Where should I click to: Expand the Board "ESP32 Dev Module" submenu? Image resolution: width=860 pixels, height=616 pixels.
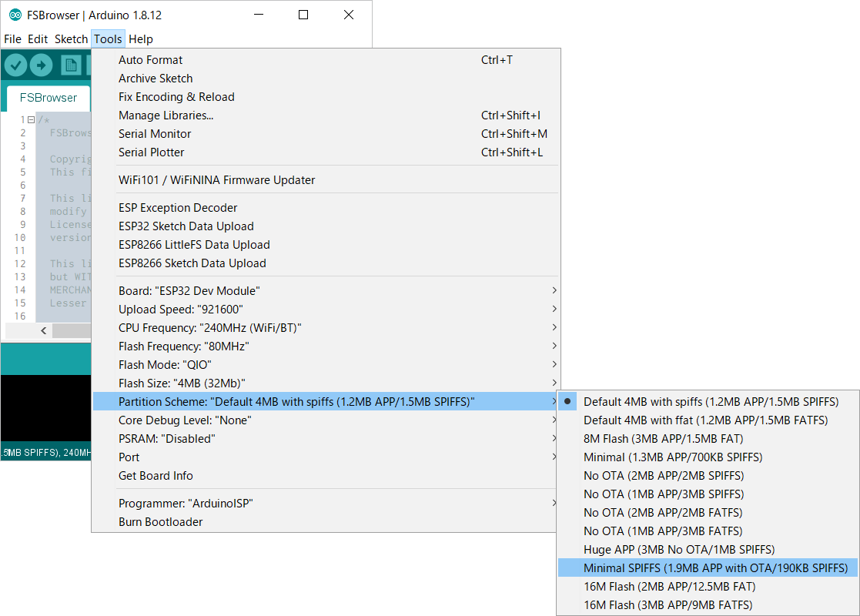pos(326,291)
